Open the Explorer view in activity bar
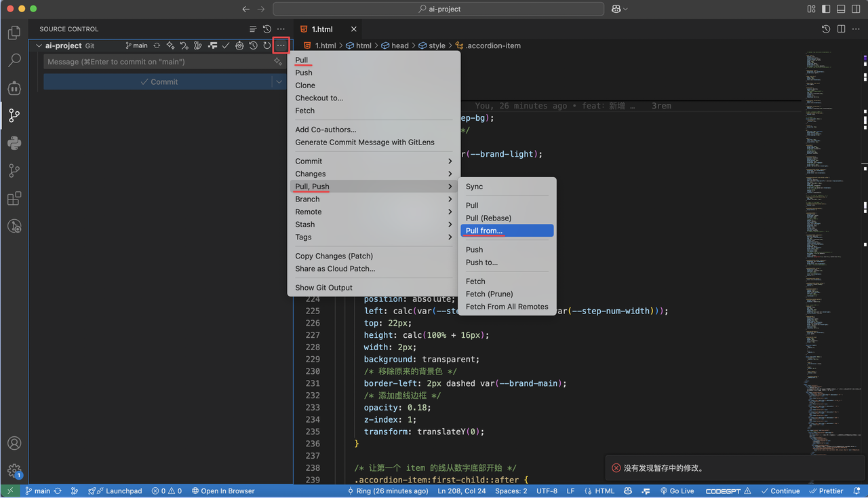 (x=14, y=32)
